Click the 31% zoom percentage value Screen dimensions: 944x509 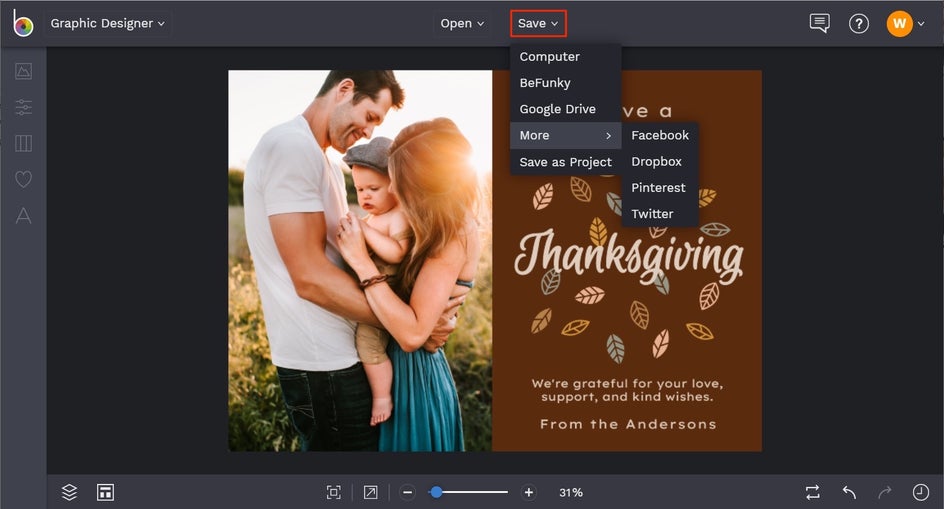click(x=571, y=492)
